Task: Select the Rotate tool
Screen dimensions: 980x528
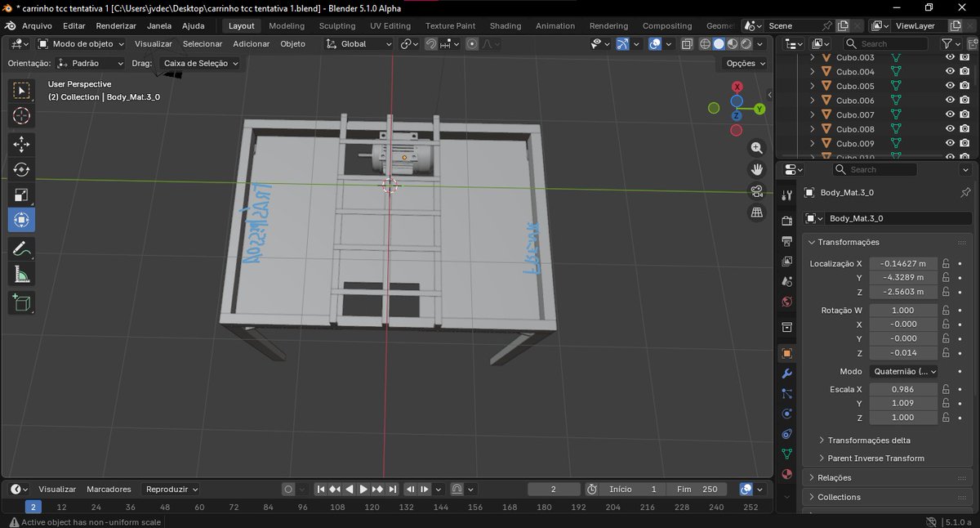Action: click(22, 170)
